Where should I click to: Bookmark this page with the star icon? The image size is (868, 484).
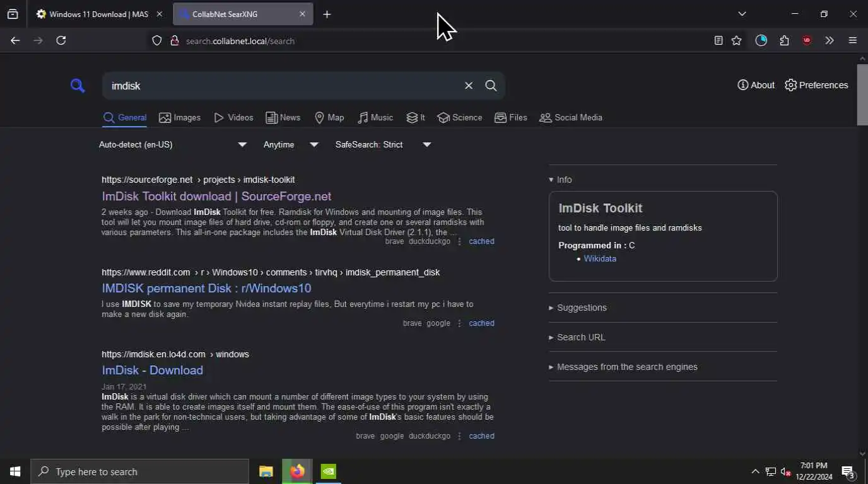[x=736, y=40]
